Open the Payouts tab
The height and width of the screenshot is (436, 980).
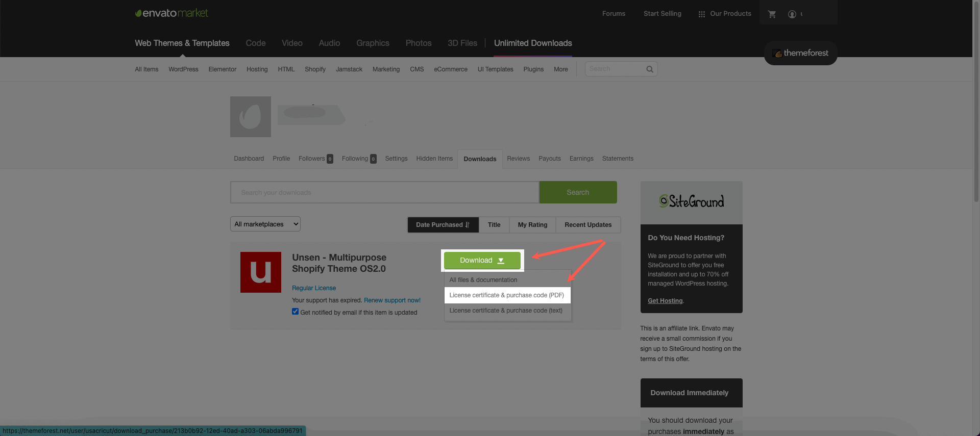click(x=550, y=159)
